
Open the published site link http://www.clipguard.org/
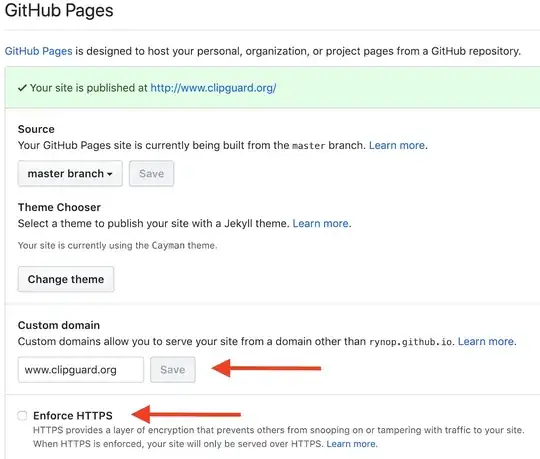point(214,88)
